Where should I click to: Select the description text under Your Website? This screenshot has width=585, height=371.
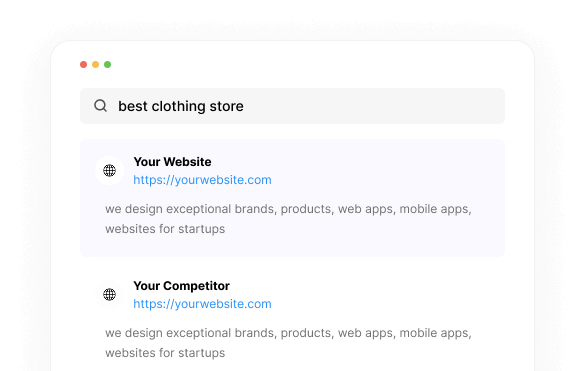coord(288,219)
